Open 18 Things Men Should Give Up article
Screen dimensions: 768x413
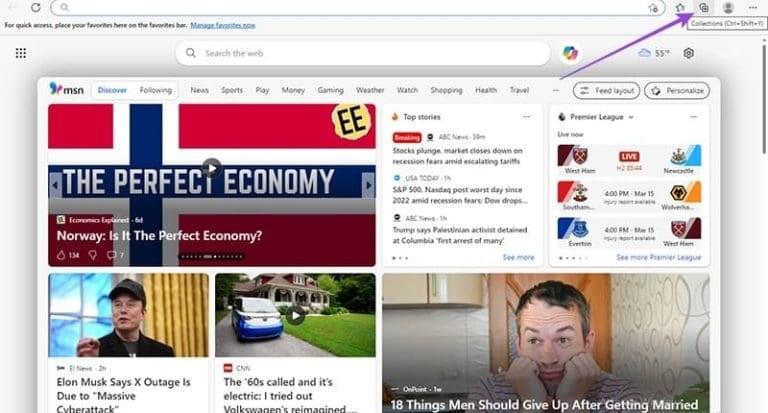point(544,405)
